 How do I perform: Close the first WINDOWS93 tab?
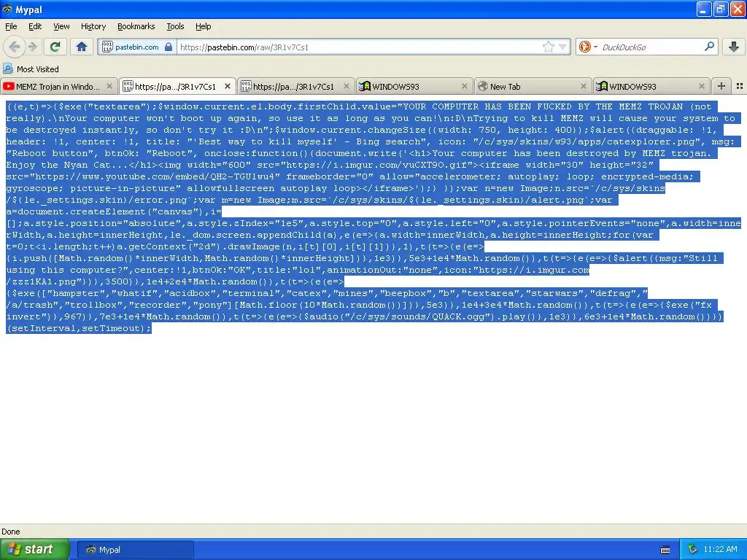[x=465, y=86]
